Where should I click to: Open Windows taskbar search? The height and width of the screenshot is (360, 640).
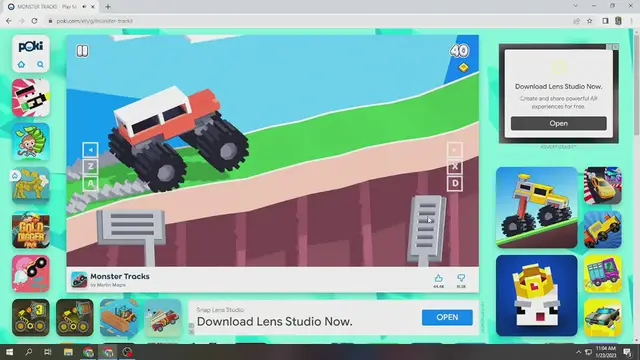[x=29, y=352]
